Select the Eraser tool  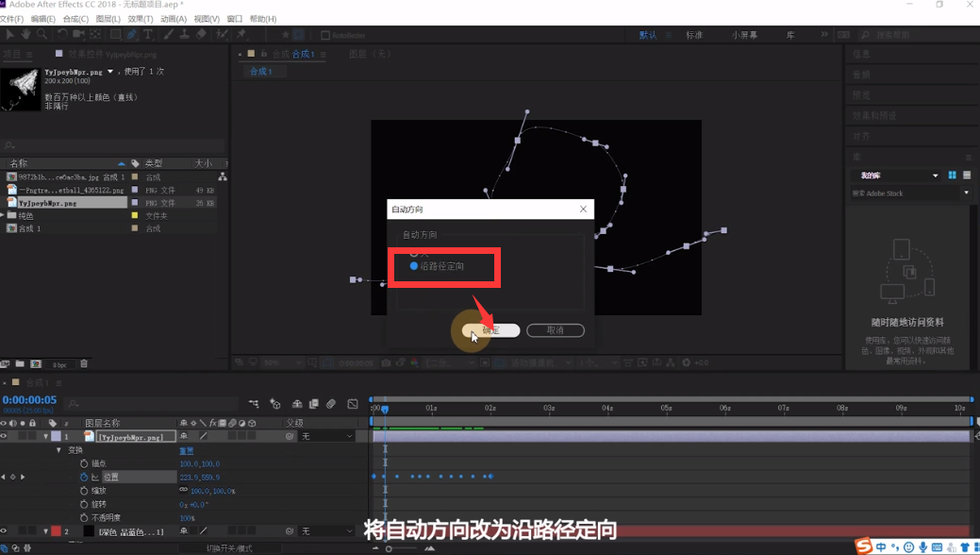click(201, 34)
